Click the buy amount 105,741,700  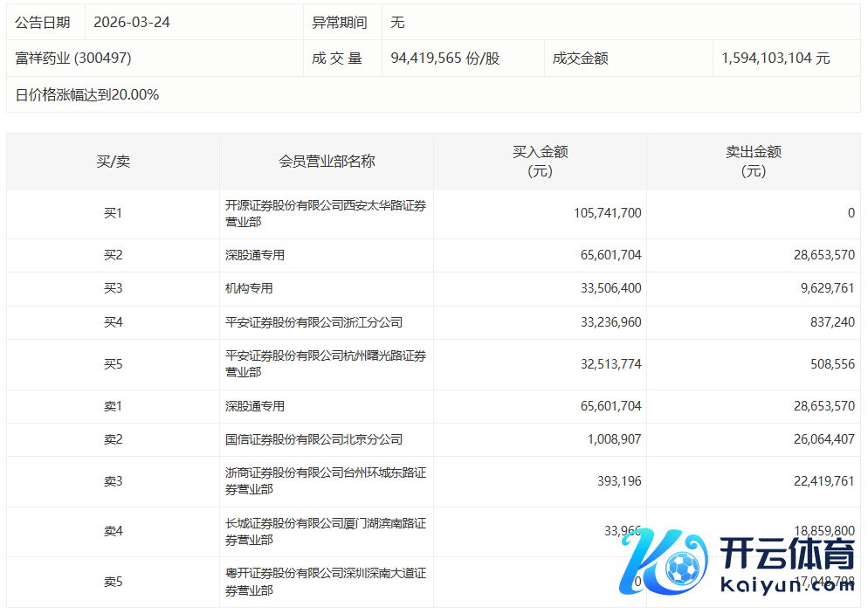click(x=596, y=213)
